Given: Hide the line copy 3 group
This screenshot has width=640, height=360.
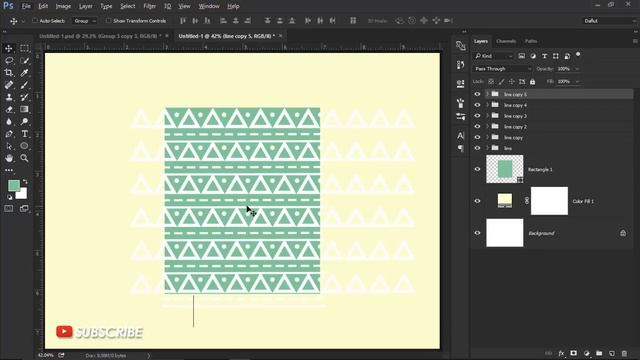Looking at the screenshot, I should click(477, 116).
